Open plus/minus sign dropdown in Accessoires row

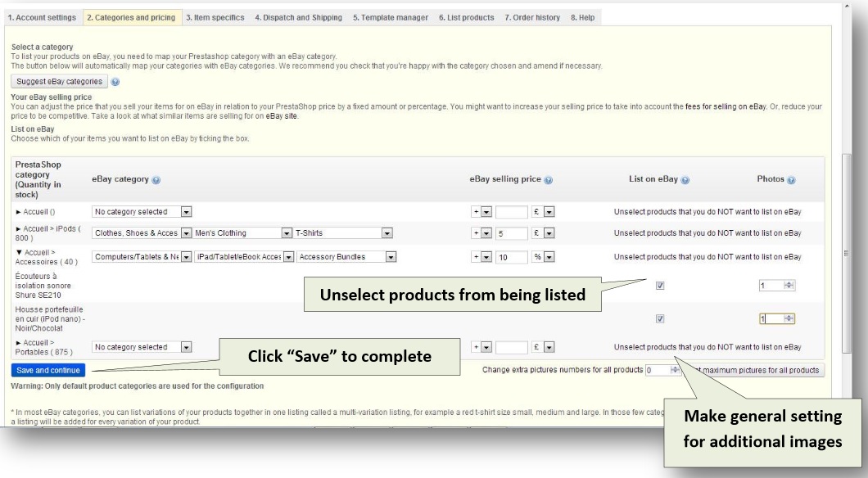coord(481,257)
